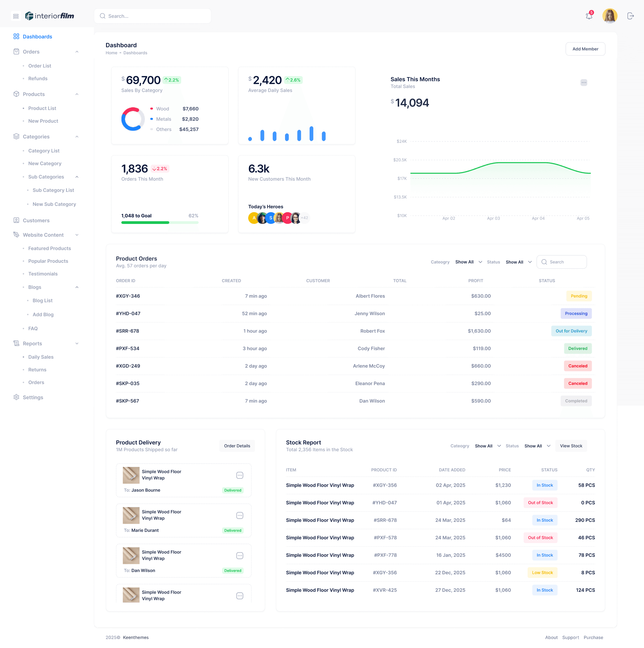This screenshot has width=644, height=648.
Task: Open Product Orders Category Show All dropdown
Action: pos(469,262)
